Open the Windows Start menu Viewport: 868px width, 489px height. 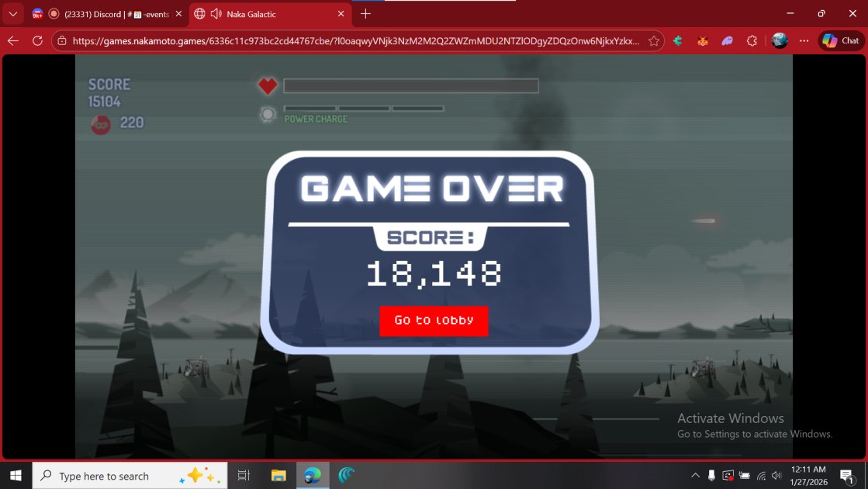(x=16, y=475)
